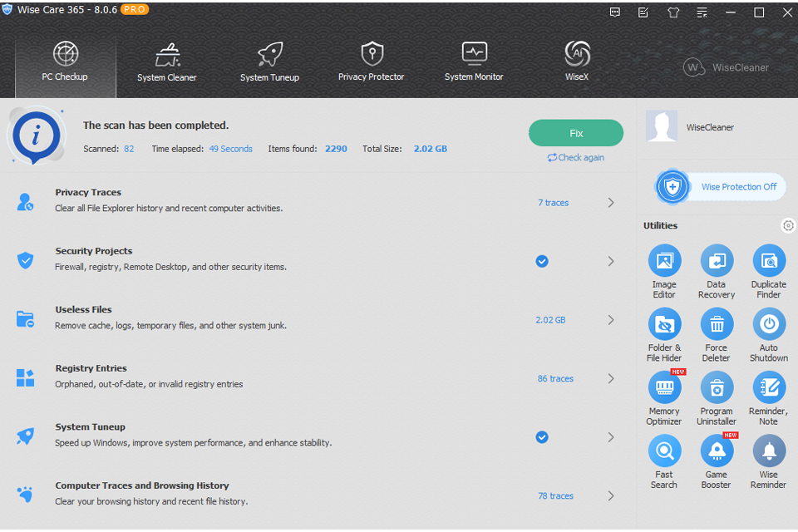This screenshot has height=532, width=798.
Task: Open the main menu list icon in title bar
Action: pos(702,12)
